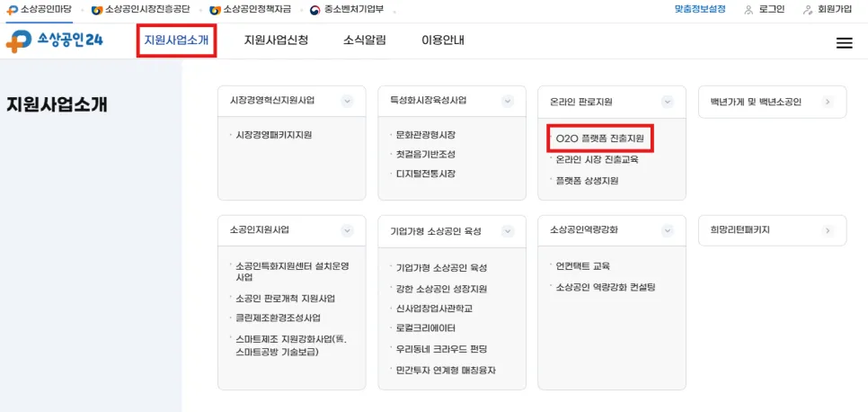This screenshot has width=868, height=412.
Task: Click the 백년가게 및 백년소공인 title text
Action: pos(756,102)
